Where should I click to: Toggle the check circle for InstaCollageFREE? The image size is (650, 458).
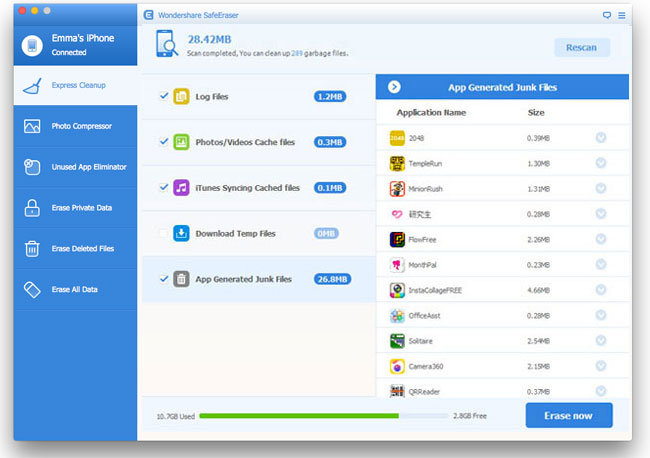coord(601,289)
